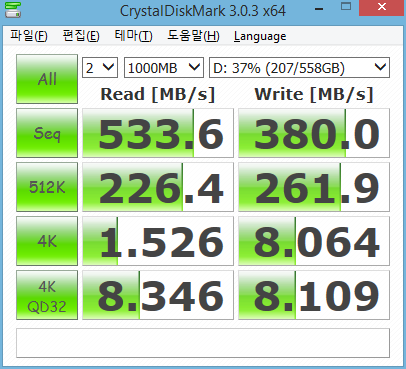Expand the 1000MB test size dropdown
Image resolution: width=406 pixels, height=369 pixels.
[x=164, y=68]
